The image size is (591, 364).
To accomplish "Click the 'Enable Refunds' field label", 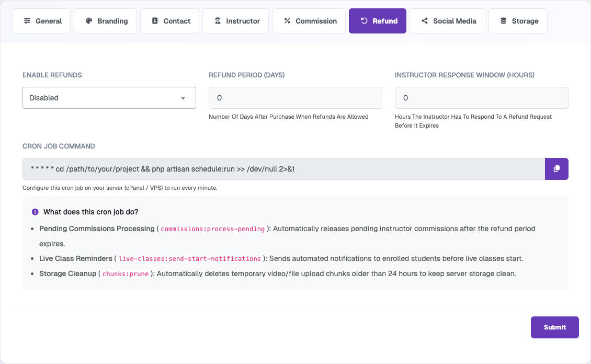I will point(52,75).
